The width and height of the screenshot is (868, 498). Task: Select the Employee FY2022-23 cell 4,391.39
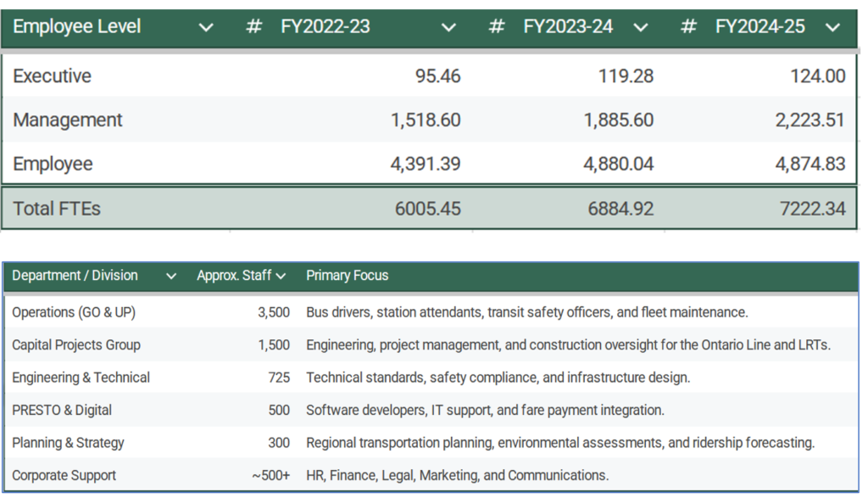coord(426,164)
